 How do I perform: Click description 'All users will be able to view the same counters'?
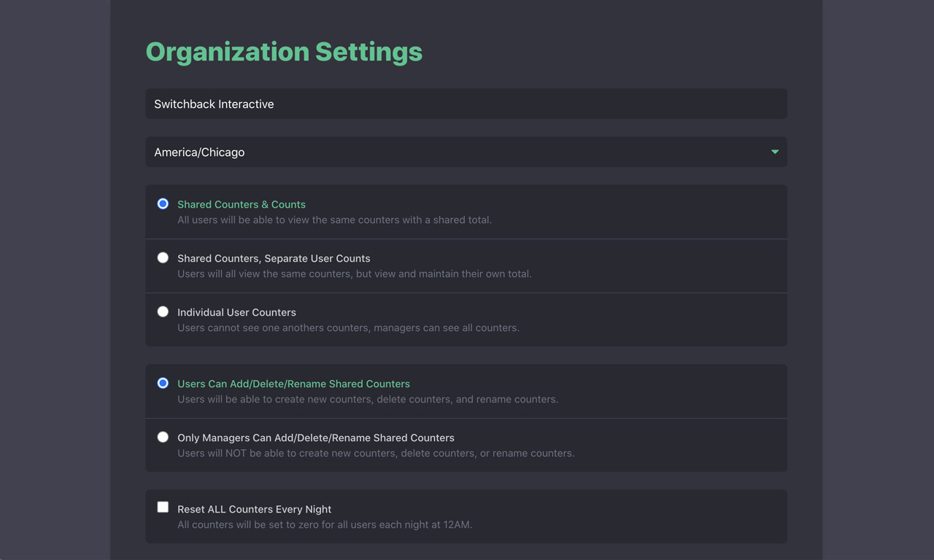pos(334,220)
